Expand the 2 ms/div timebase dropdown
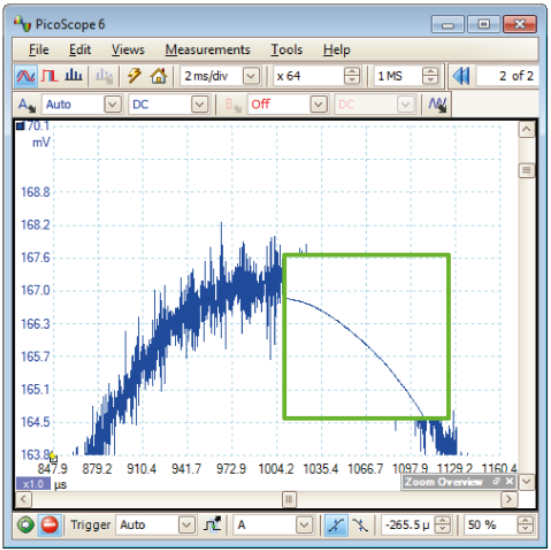 point(251,76)
